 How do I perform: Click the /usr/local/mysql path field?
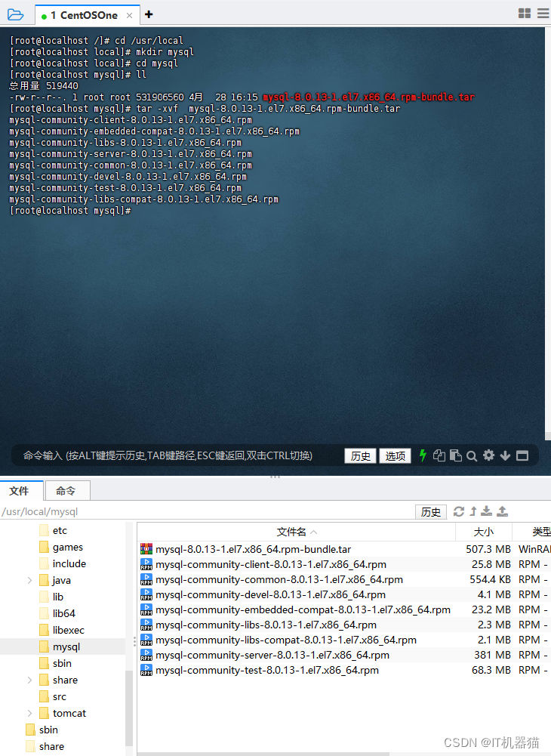[208, 511]
